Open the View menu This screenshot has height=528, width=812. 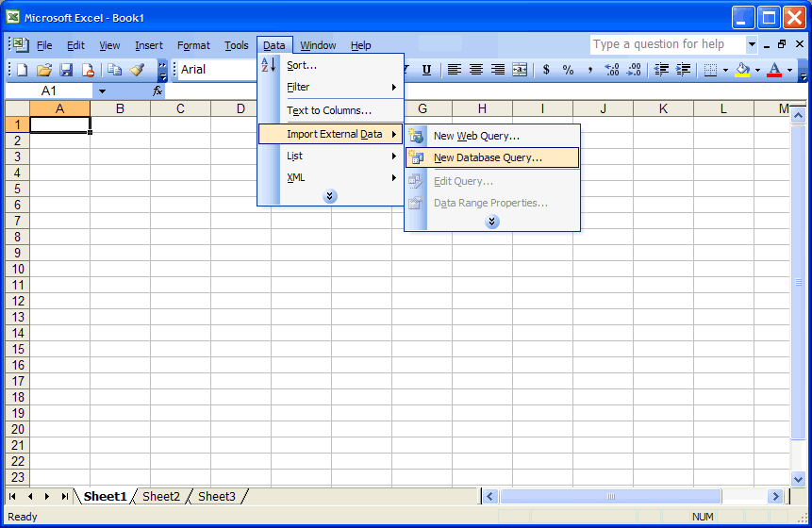point(109,45)
